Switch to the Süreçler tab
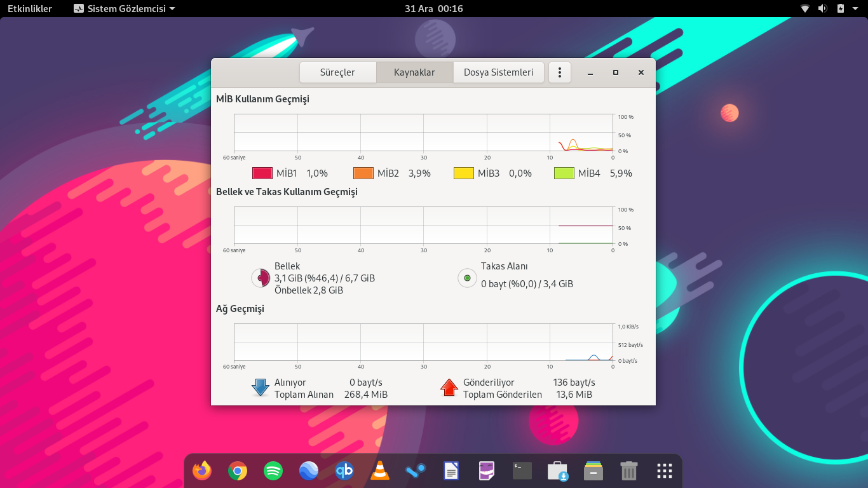This screenshot has width=868, height=488. 338,72
